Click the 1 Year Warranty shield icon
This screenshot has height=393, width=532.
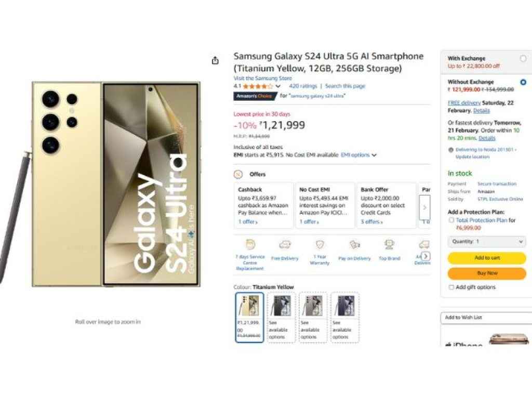(x=320, y=245)
